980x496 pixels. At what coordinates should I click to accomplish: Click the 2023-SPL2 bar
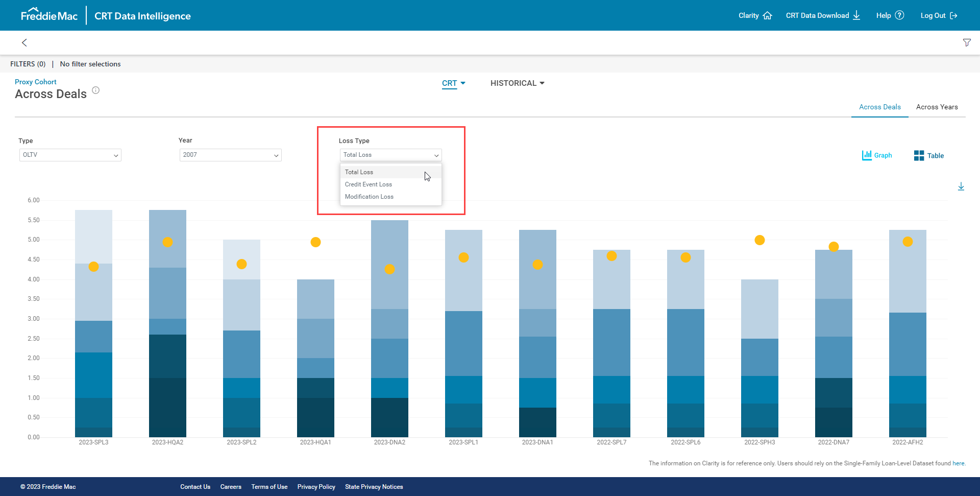241,339
